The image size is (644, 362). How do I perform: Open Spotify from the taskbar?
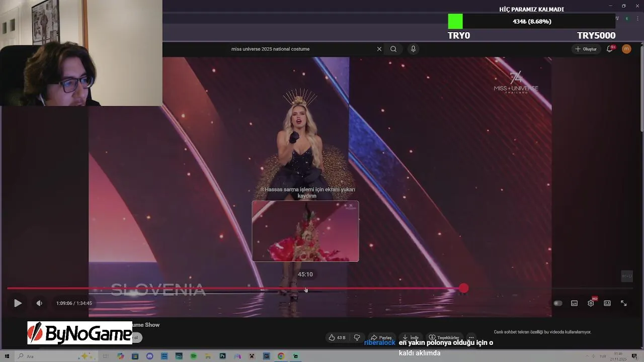coord(193,356)
